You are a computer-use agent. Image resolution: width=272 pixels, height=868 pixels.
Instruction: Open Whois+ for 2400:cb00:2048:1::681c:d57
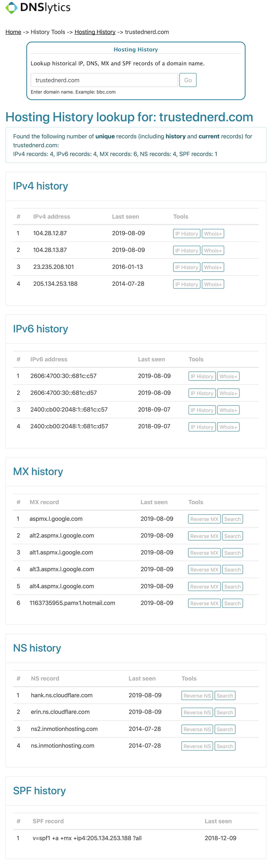tap(228, 427)
